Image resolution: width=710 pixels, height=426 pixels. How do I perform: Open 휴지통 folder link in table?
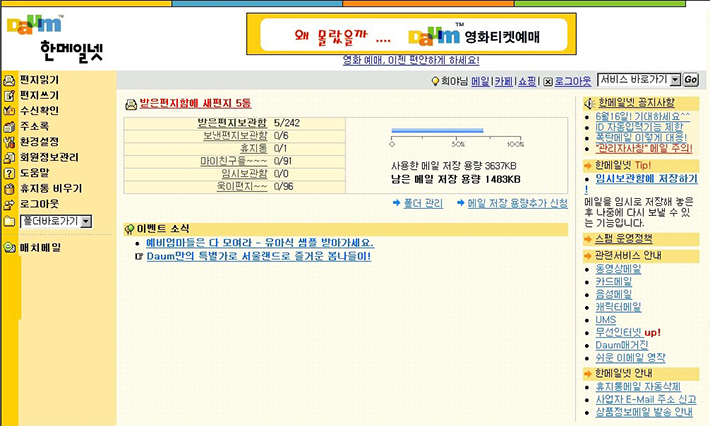click(254, 148)
